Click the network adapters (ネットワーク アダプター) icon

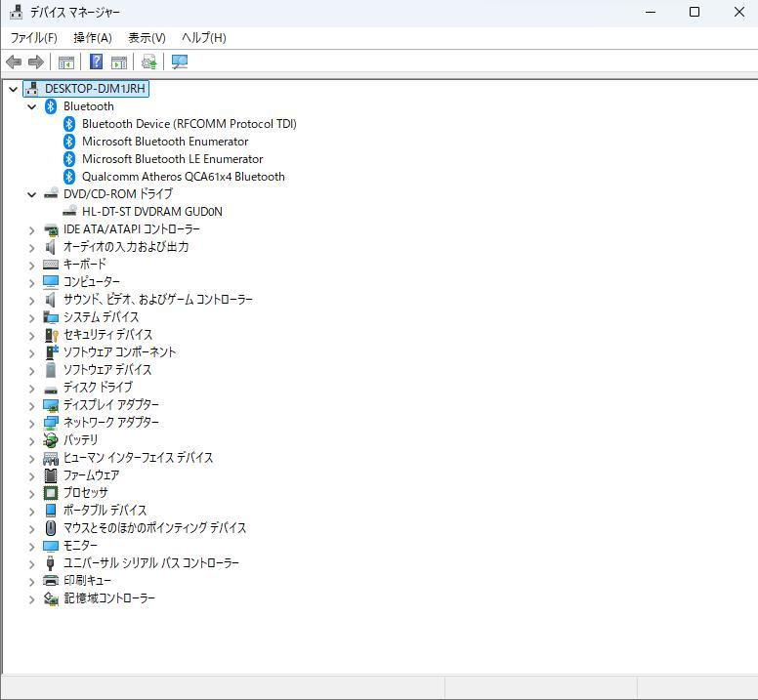(51, 423)
